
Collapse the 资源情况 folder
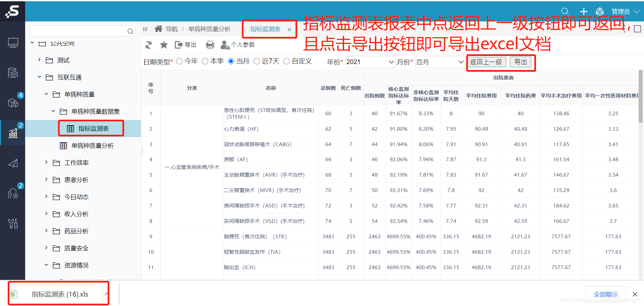click(x=46, y=265)
